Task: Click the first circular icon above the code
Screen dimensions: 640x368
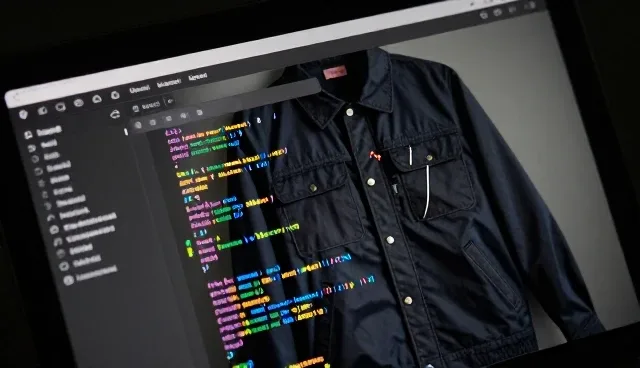Action: 138,125
